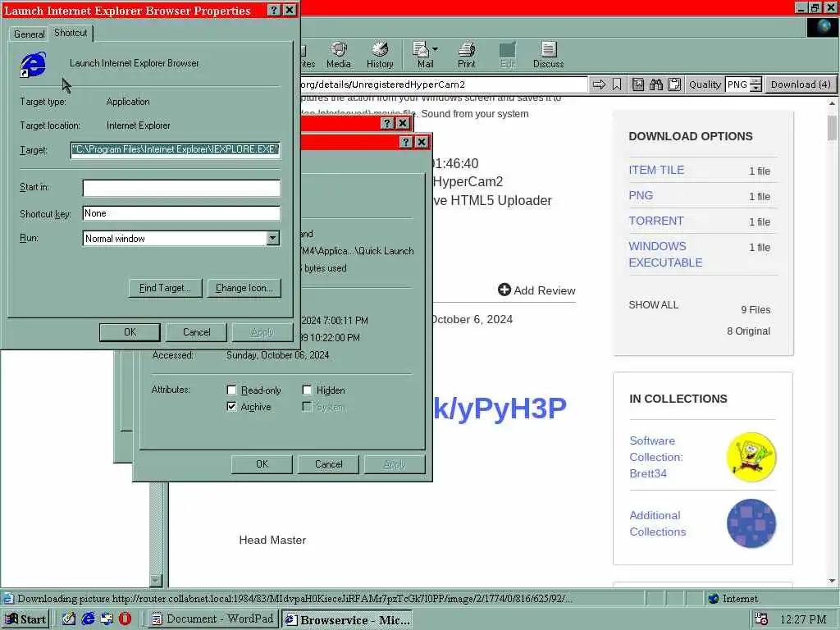
Task: Open the Start menu
Action: point(25,619)
